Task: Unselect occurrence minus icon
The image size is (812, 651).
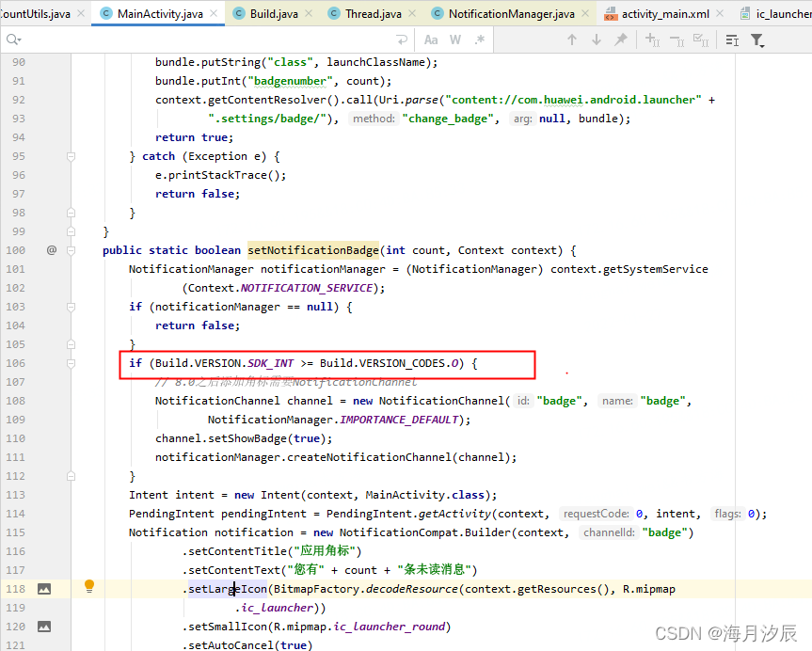Action: 677,40
